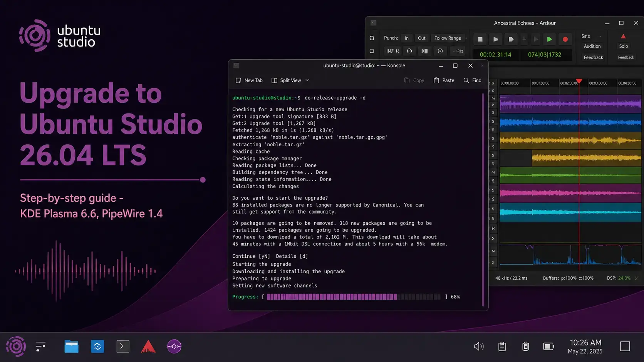Click the 00:02:31:14 timecode clock
Screen dimensions: 644x362
point(495,55)
